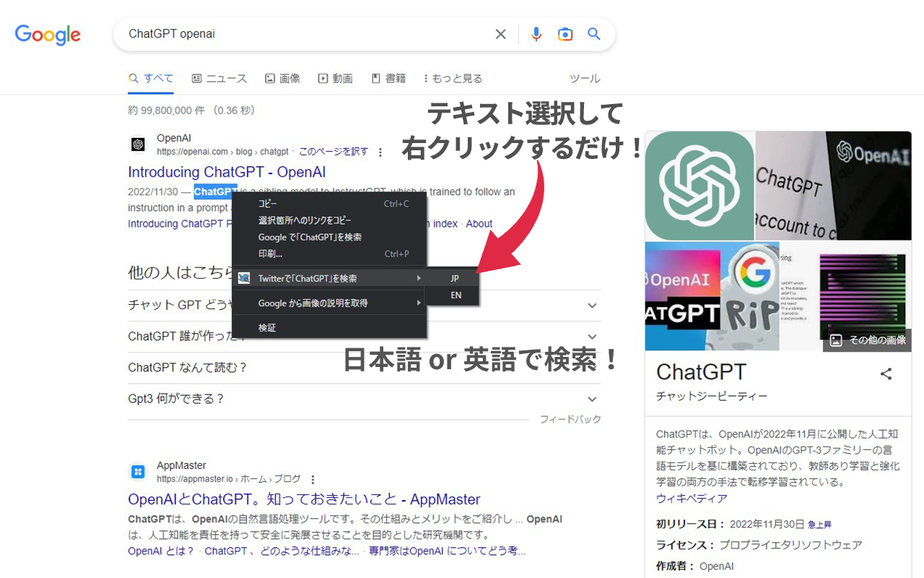Click the AppMaster result favicon
The height and width of the screenshot is (578, 924).
[138, 472]
